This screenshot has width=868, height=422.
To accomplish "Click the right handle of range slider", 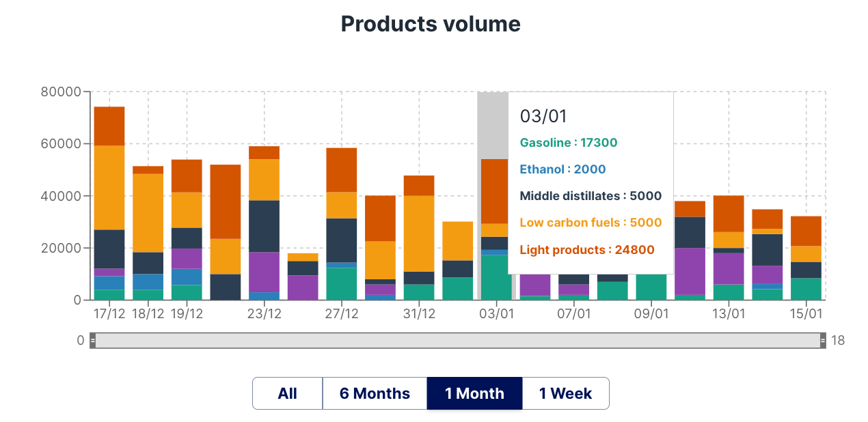I will click(x=823, y=340).
